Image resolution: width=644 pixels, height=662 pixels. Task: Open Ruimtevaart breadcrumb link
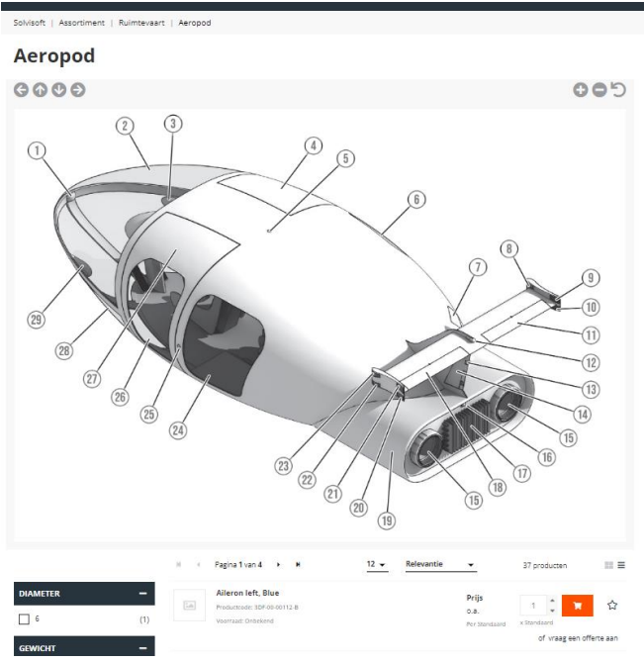click(141, 23)
